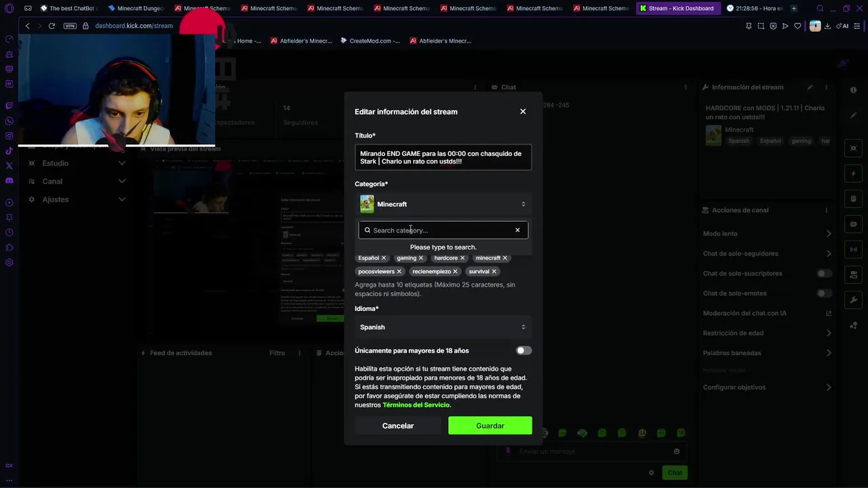Expand Palabras baneadas options
This screenshot has width=868, height=488.
pyautogui.click(x=829, y=353)
